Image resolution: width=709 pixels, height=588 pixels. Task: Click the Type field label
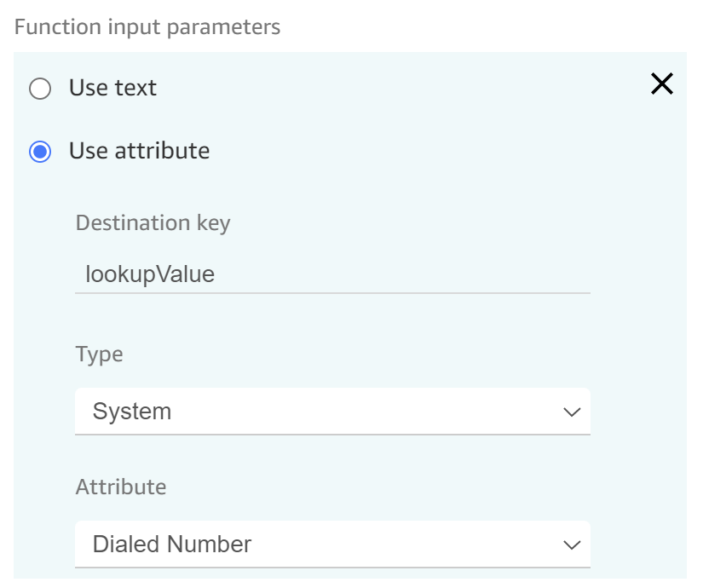99,355
